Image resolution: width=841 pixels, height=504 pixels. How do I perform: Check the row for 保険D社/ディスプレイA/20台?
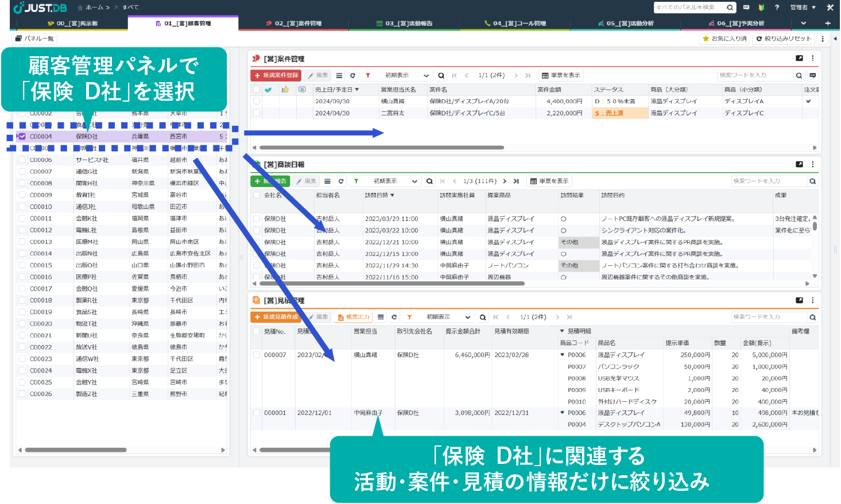[x=257, y=101]
